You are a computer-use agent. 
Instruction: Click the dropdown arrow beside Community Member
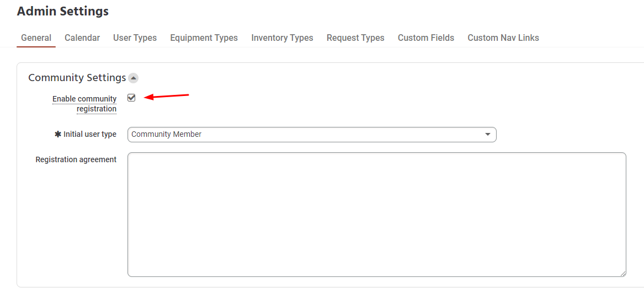(x=487, y=135)
